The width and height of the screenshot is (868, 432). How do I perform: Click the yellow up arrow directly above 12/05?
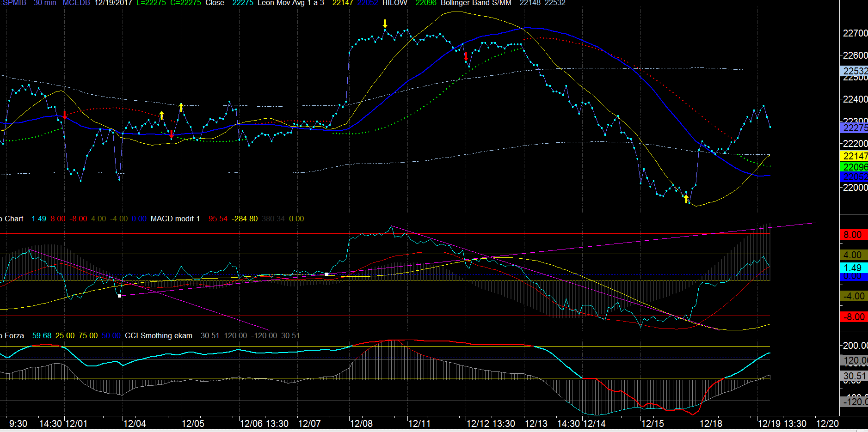click(181, 107)
